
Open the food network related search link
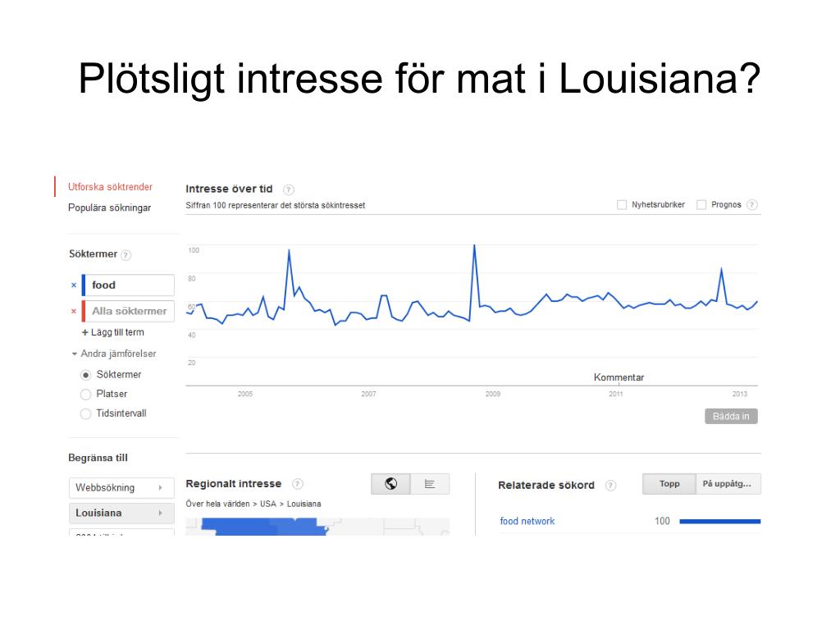coord(527,521)
